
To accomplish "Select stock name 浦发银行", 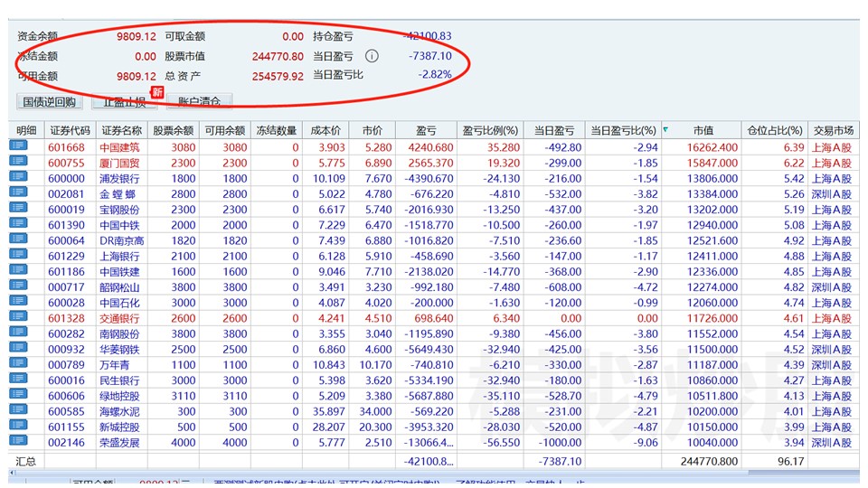I will click(x=119, y=179).
